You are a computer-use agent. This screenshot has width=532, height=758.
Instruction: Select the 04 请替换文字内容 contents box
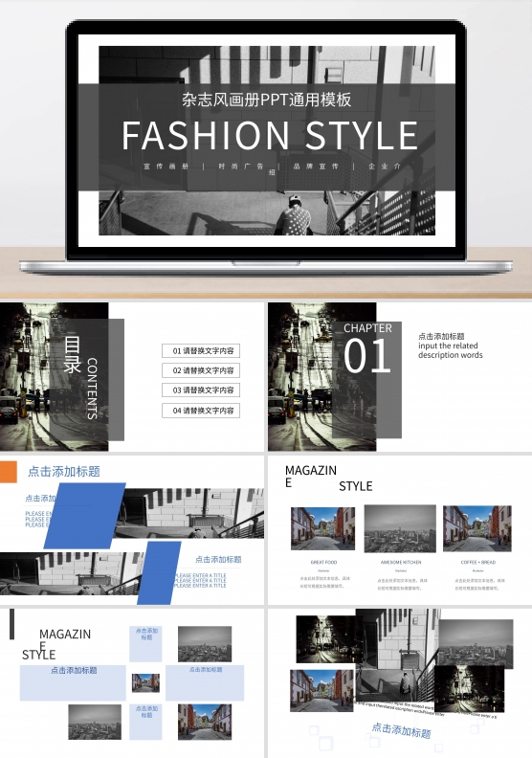click(201, 411)
